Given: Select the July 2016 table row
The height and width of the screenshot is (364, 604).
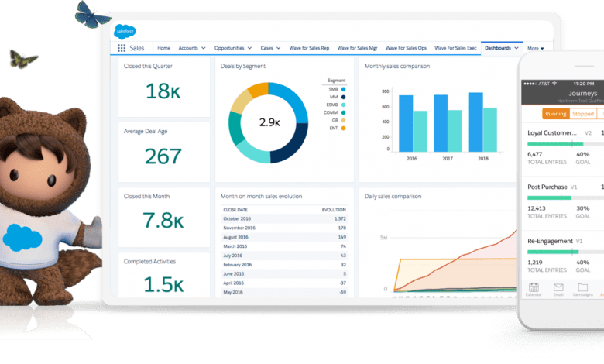Looking at the screenshot, I should [x=285, y=256].
